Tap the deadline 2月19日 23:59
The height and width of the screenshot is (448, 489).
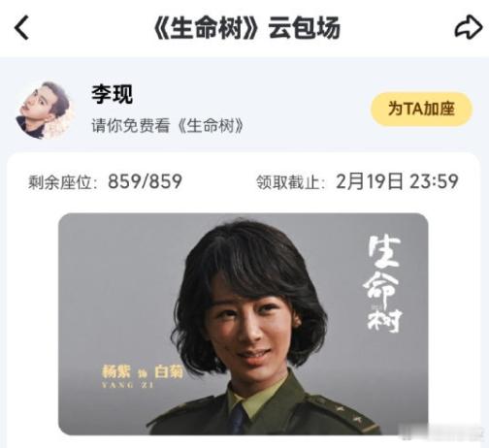tap(397, 181)
